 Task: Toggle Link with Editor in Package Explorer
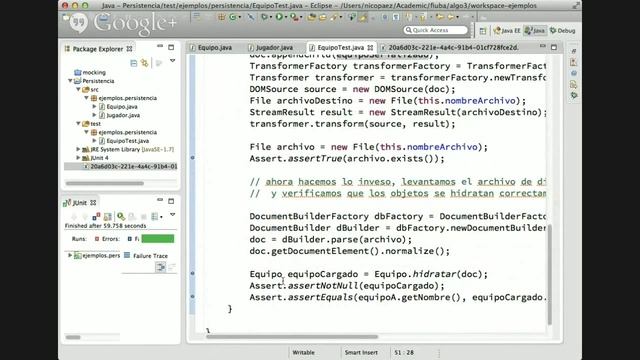(x=144, y=63)
